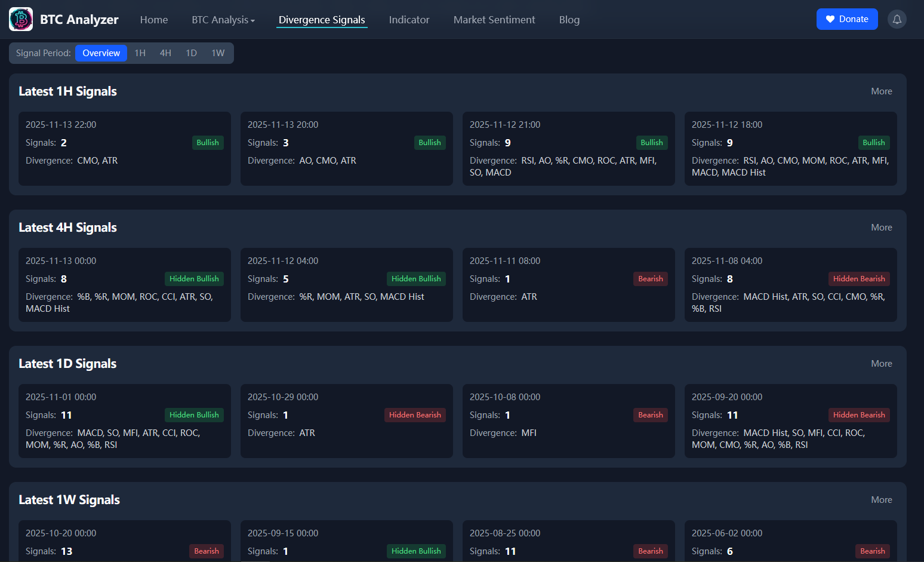
Task: Open the 2025-11-13 22:00 signal card
Action: [x=124, y=148]
